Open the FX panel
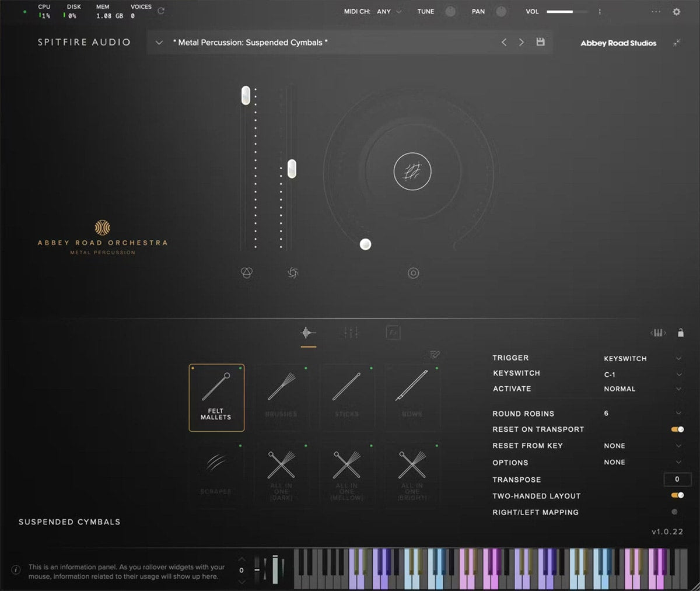700x591 pixels. click(x=393, y=332)
